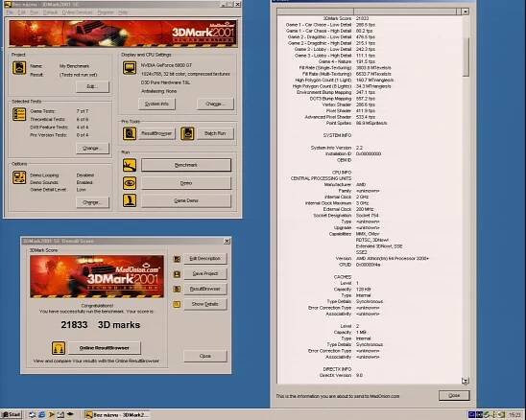This screenshot has height=420, width=526.
Task: Click the scroll-down arrow in details window
Action: (x=466, y=380)
